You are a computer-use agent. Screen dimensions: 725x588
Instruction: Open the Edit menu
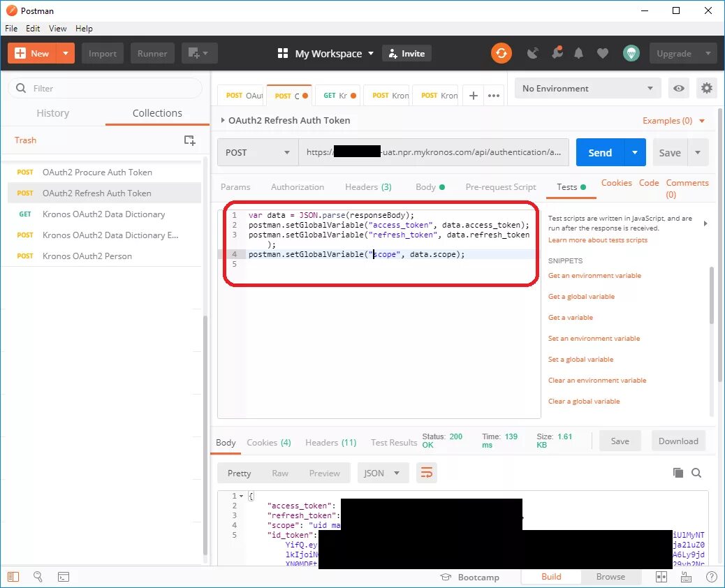click(x=33, y=28)
